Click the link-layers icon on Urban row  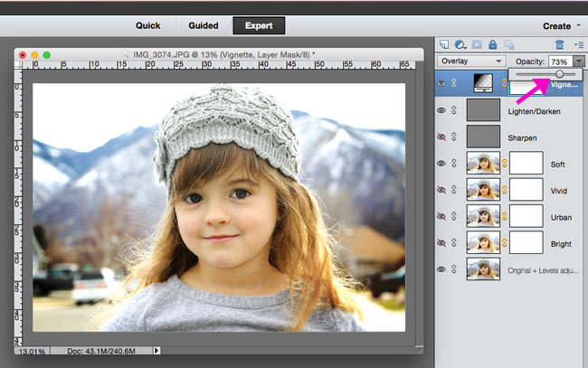[x=454, y=216]
